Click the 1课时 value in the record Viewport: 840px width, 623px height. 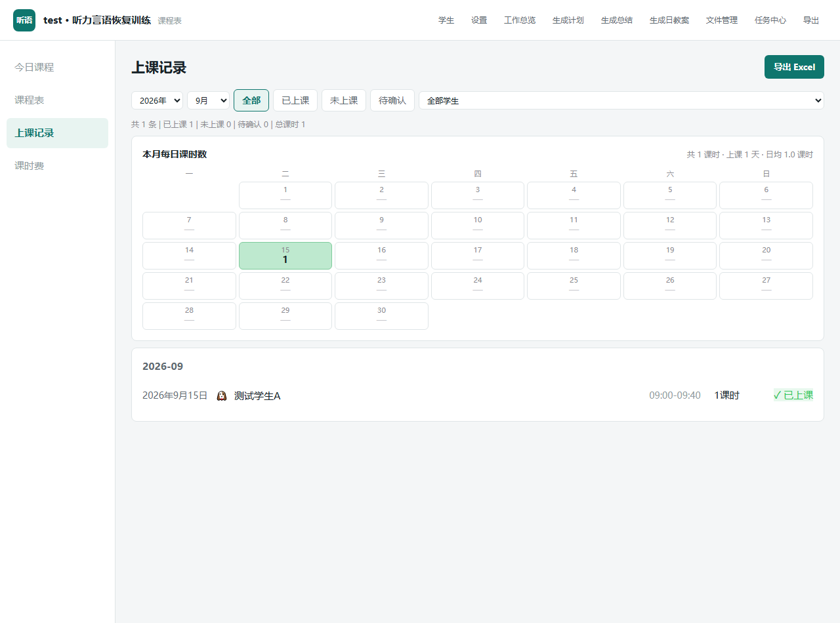[x=726, y=395]
